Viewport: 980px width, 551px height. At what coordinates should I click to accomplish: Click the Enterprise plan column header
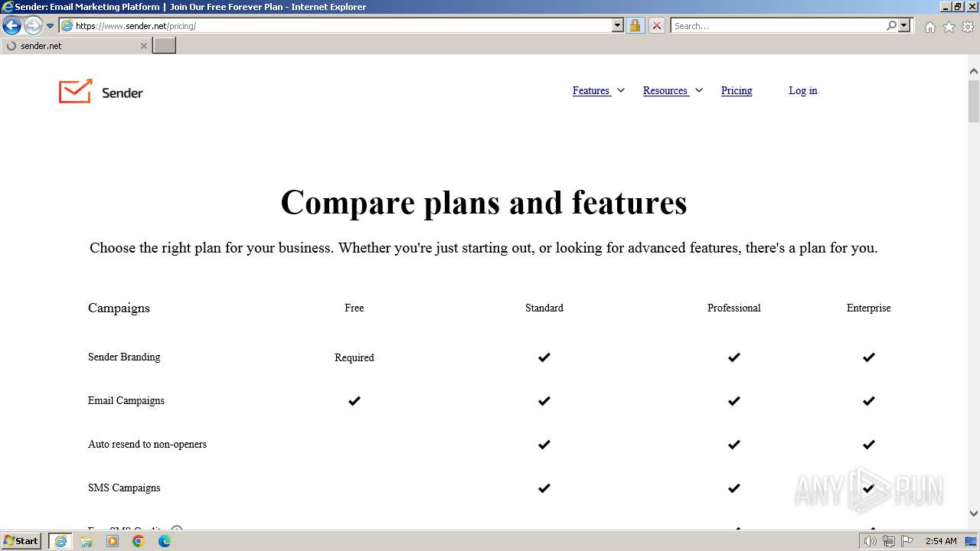point(869,308)
